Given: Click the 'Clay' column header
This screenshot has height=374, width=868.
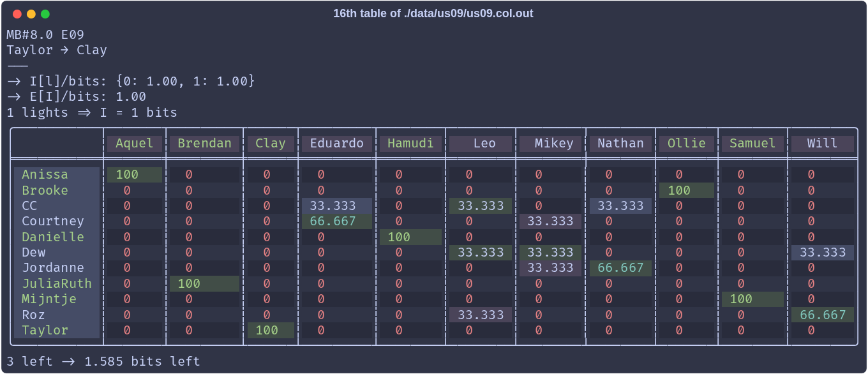Looking at the screenshot, I should [271, 144].
